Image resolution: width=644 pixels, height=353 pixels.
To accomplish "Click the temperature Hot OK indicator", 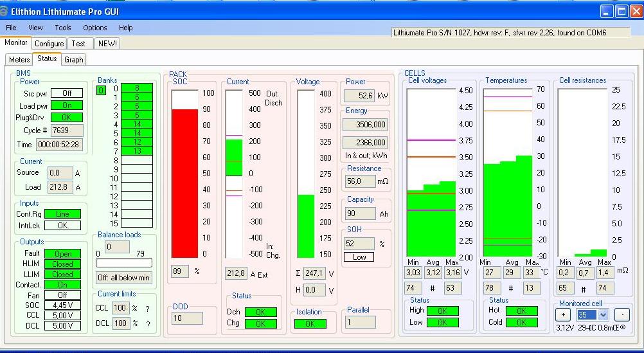I will [x=522, y=311].
